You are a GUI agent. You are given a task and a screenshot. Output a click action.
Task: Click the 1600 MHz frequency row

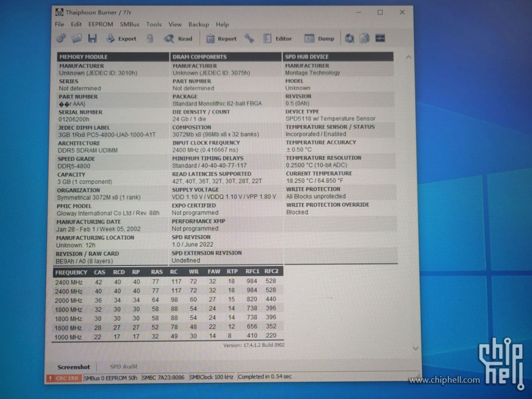168,327
